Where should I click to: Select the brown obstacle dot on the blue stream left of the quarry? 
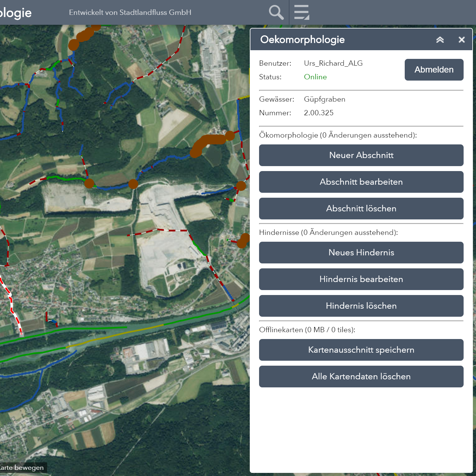133,184
